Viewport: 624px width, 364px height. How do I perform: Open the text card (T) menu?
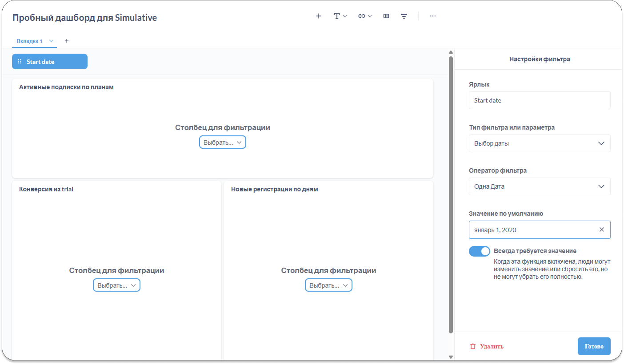point(340,16)
